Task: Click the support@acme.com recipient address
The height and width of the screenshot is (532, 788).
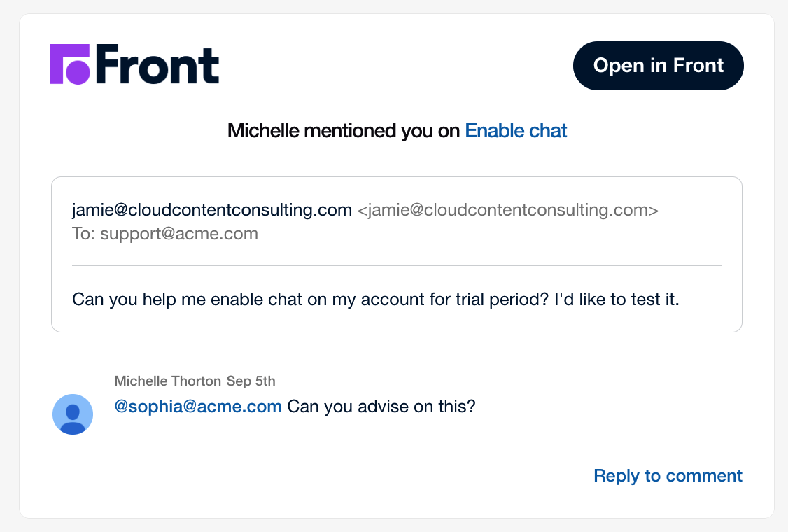Action: [x=179, y=234]
